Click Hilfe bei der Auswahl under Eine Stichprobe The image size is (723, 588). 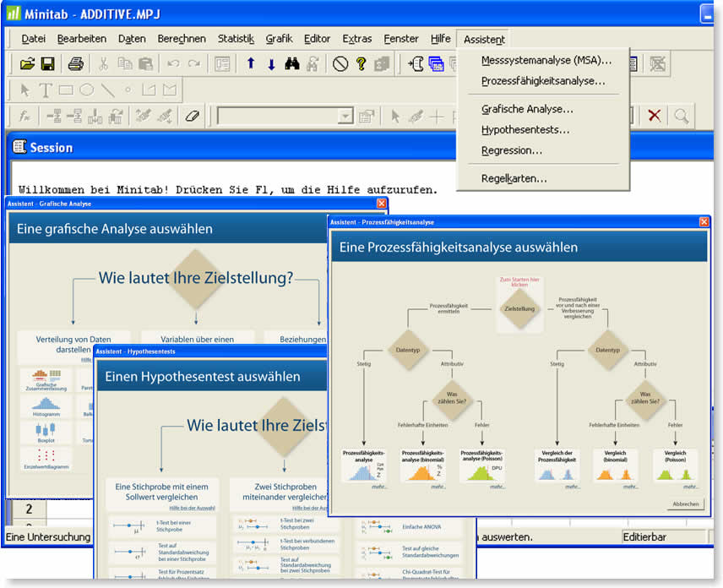[x=192, y=509]
